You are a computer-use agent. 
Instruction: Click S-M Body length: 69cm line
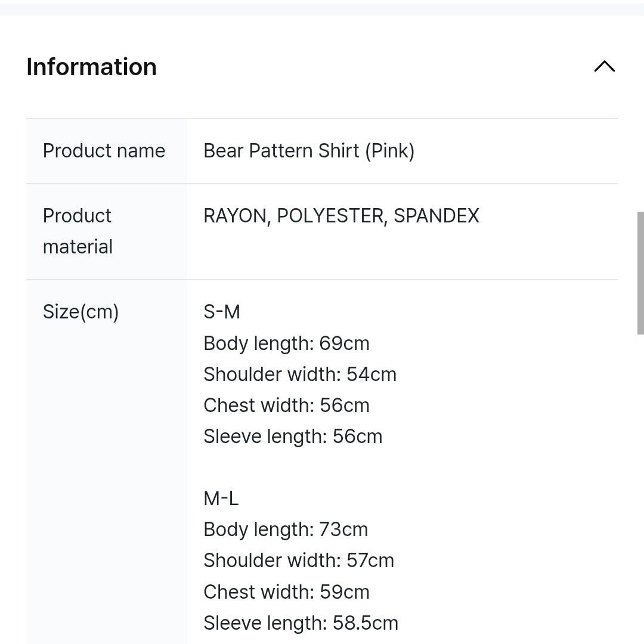tap(286, 343)
